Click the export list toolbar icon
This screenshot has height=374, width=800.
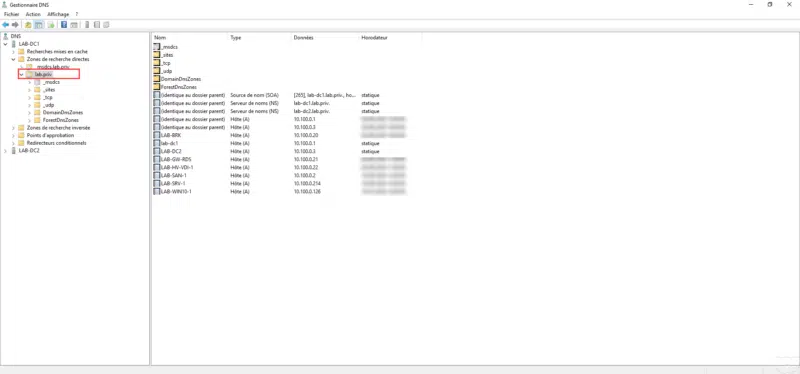pos(51,24)
